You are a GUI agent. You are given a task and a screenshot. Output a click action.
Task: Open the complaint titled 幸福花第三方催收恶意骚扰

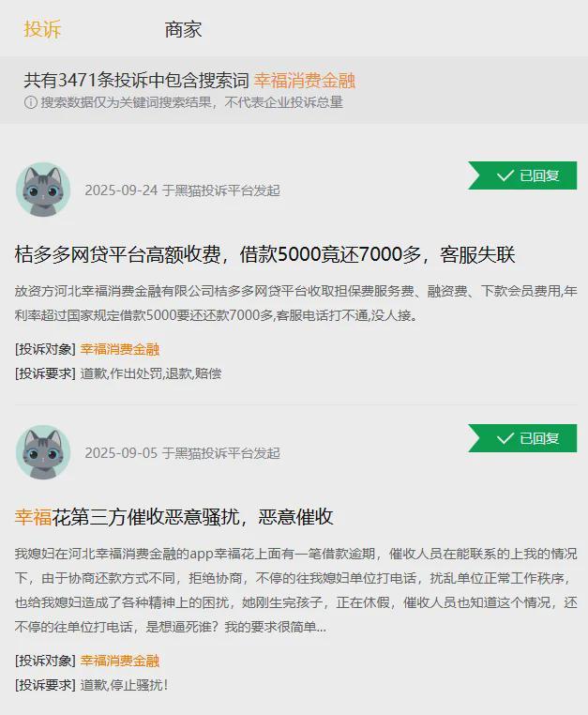(173, 517)
